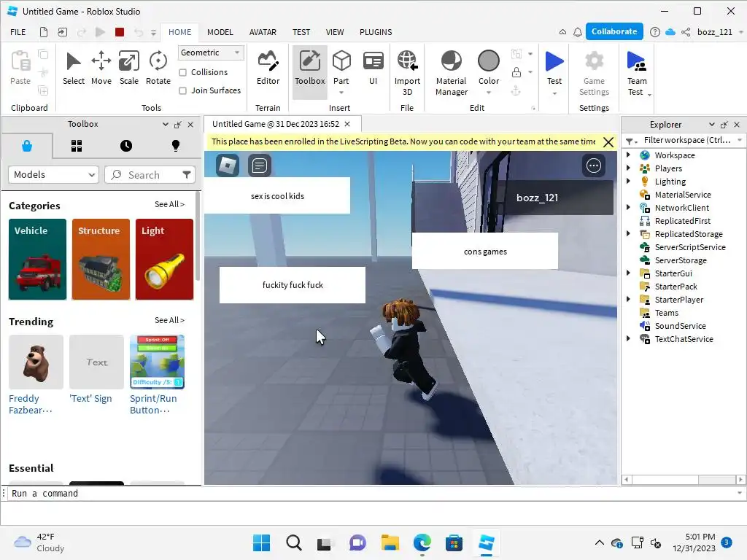Select the Freddy Fazbear model thumbnail
The image size is (747, 560).
[36, 362]
